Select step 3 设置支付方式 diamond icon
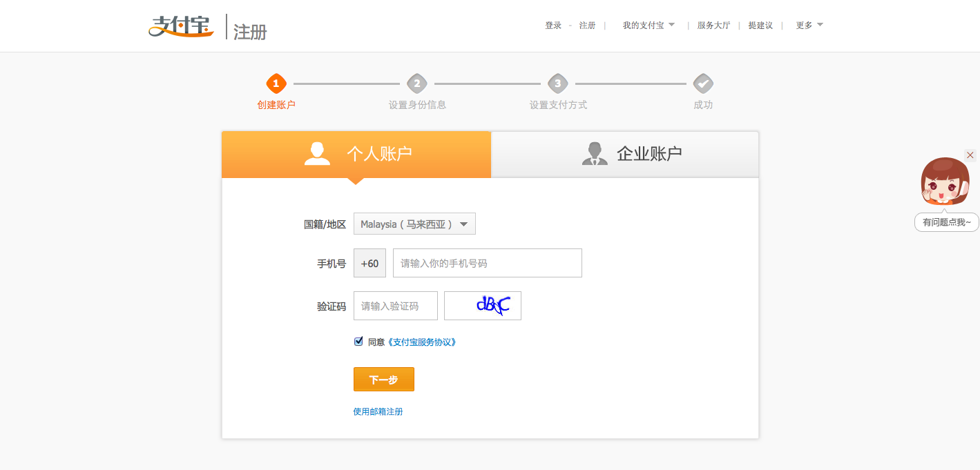The image size is (980, 470). pyautogui.click(x=558, y=84)
